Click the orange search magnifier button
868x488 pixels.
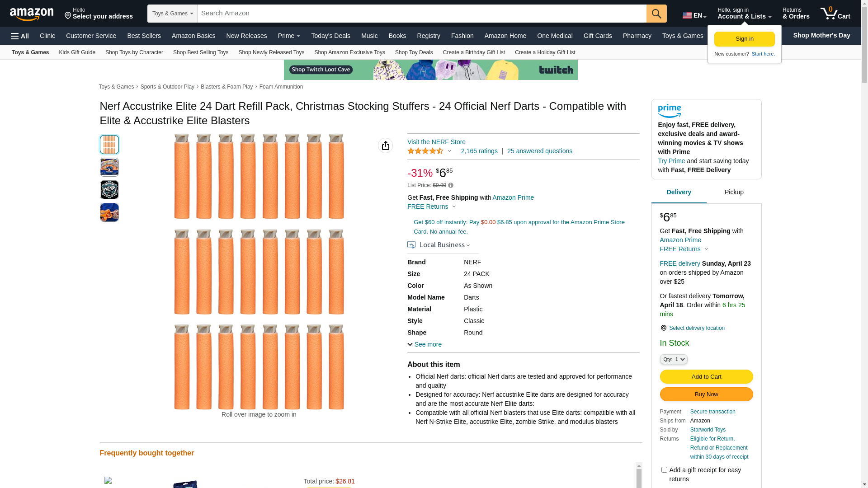[x=656, y=14]
